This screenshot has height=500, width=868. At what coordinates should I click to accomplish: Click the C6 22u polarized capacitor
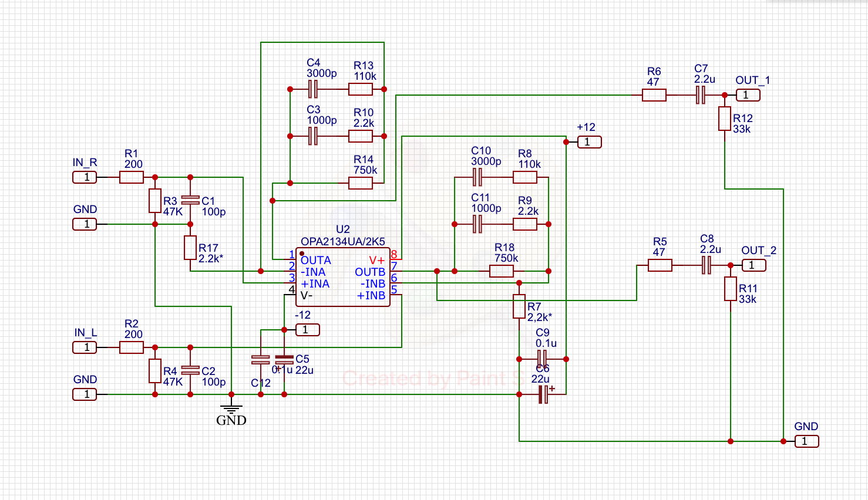pyautogui.click(x=543, y=394)
